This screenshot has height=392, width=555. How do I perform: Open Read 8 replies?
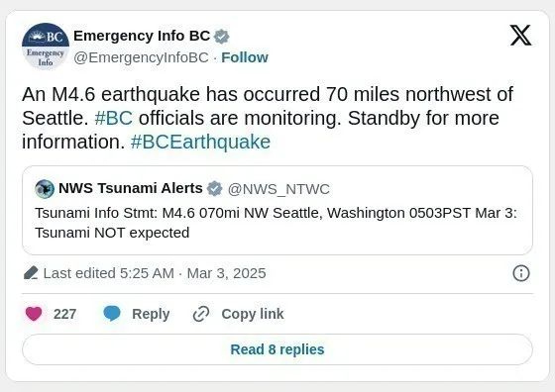[277, 349]
